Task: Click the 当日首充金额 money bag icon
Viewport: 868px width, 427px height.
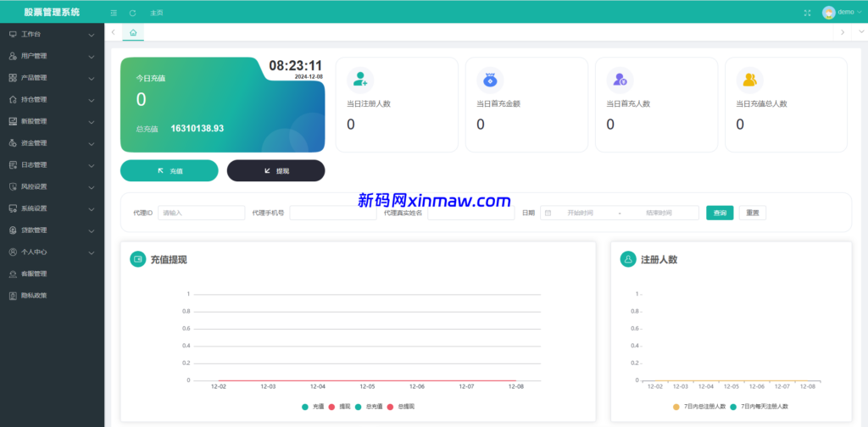Action: pos(490,80)
